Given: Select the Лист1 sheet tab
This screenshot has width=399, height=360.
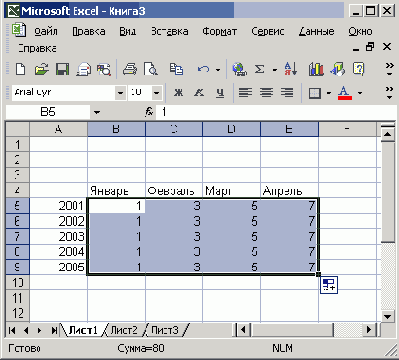Looking at the screenshot, I should (83, 330).
